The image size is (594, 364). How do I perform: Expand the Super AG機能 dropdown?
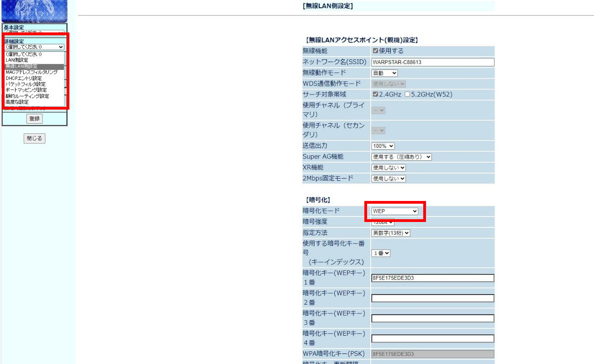pyautogui.click(x=401, y=157)
